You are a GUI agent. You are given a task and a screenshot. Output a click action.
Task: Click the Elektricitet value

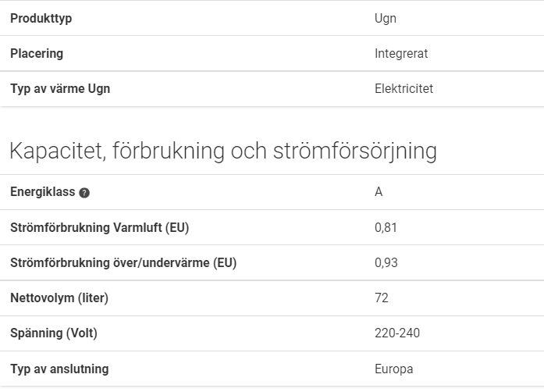(x=404, y=88)
